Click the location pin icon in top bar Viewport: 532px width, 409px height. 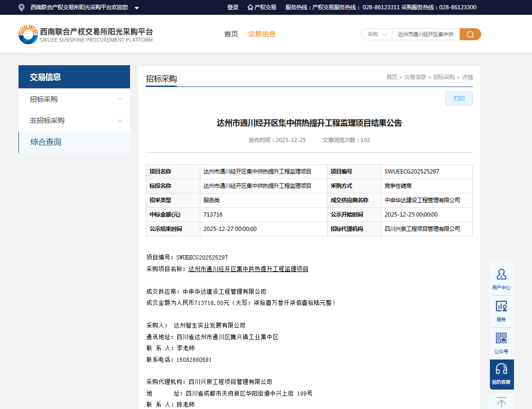(x=21, y=7)
